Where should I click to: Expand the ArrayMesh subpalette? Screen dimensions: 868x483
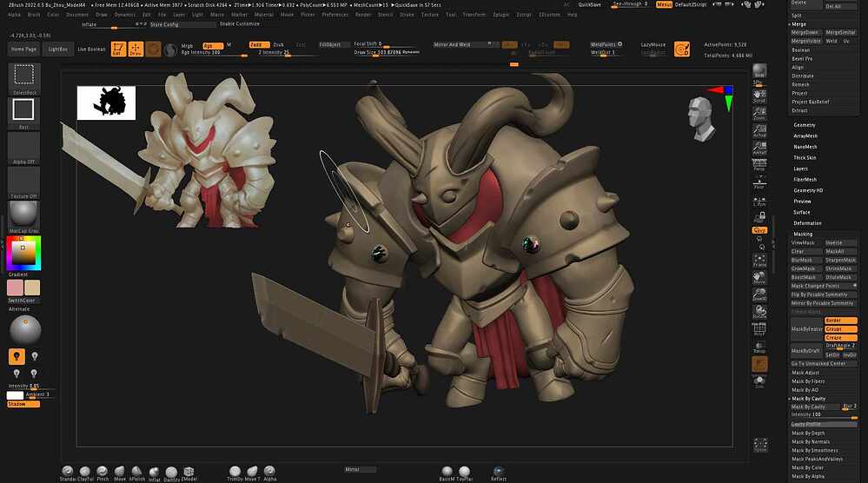[805, 136]
